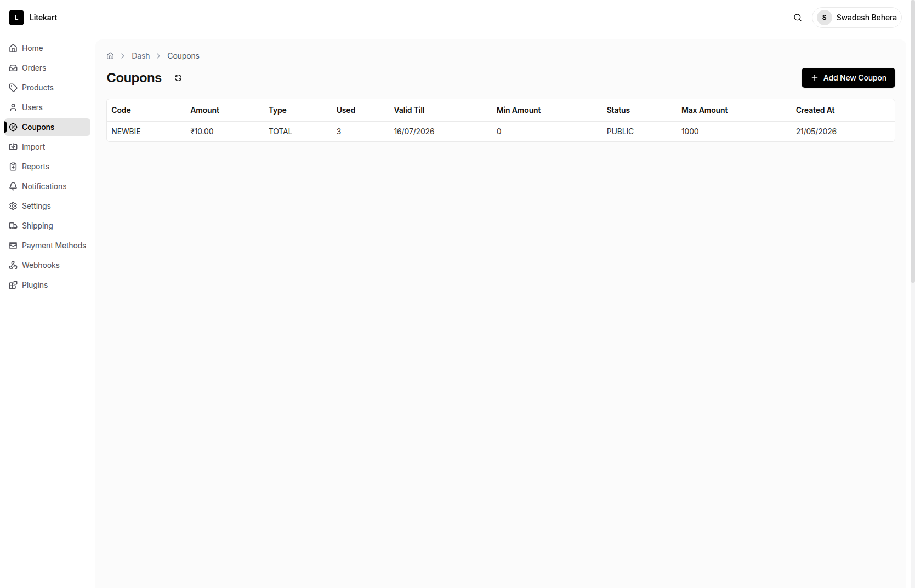The height and width of the screenshot is (588, 915).
Task: Click the S user avatar
Action: (824, 18)
